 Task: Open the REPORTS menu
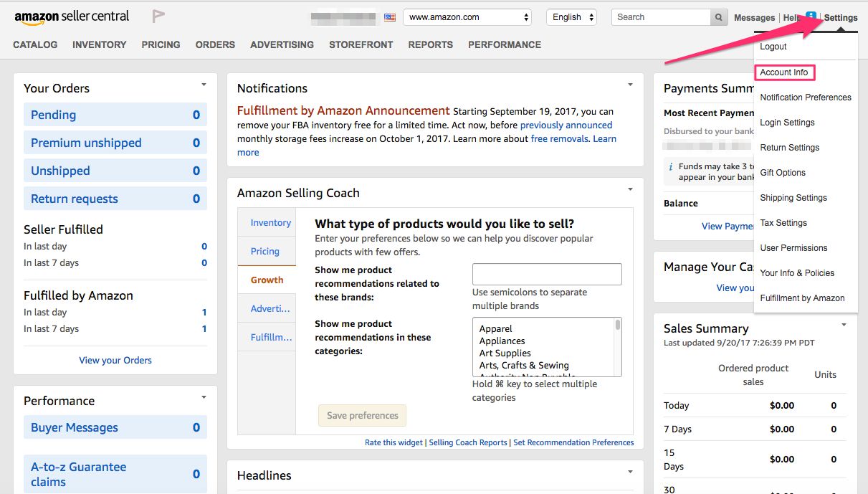point(430,44)
